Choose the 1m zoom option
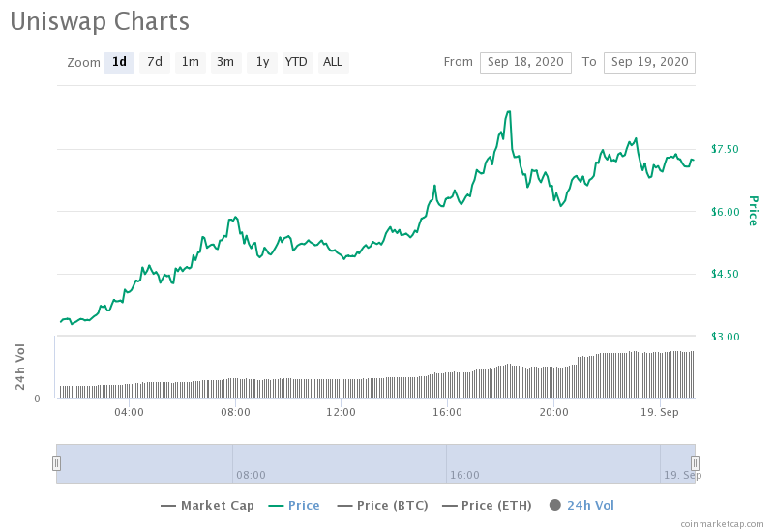The width and height of the screenshot is (774, 532). tap(190, 62)
